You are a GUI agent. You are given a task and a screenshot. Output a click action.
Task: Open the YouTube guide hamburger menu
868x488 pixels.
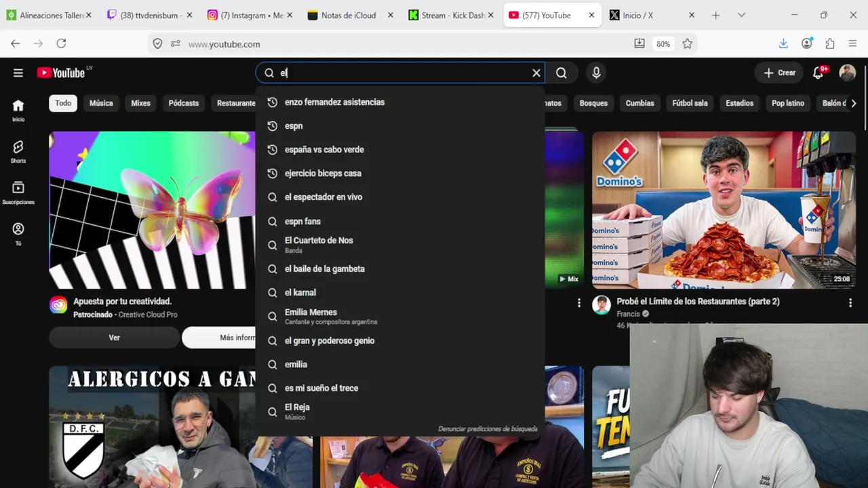coord(18,73)
